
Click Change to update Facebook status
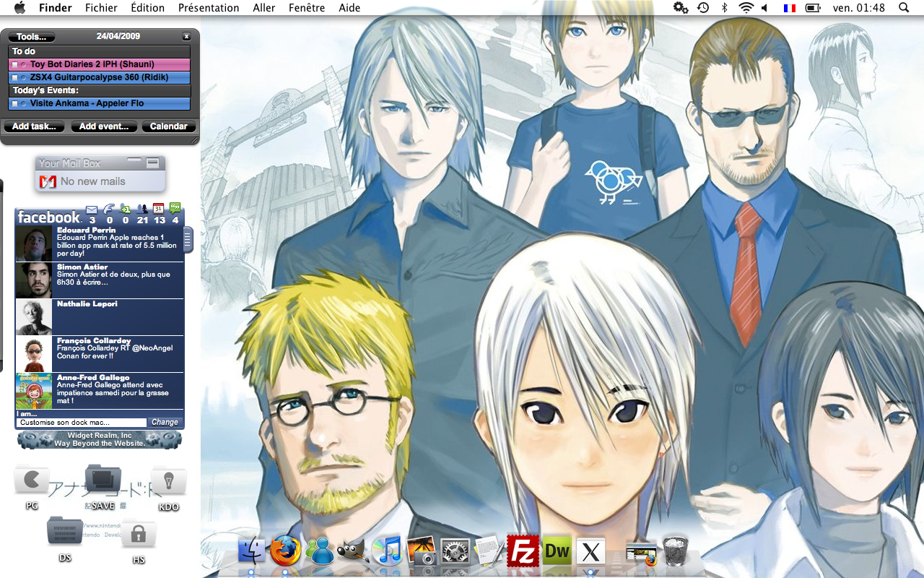(x=165, y=422)
